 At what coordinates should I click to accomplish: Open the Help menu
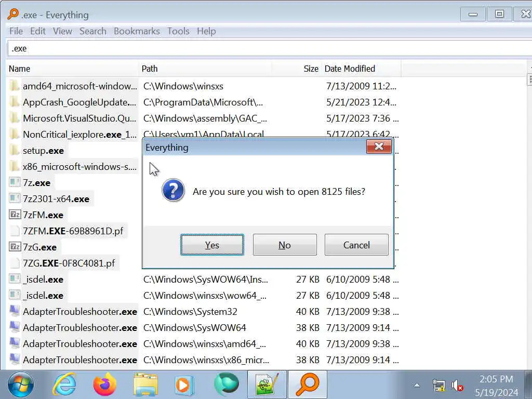click(206, 31)
